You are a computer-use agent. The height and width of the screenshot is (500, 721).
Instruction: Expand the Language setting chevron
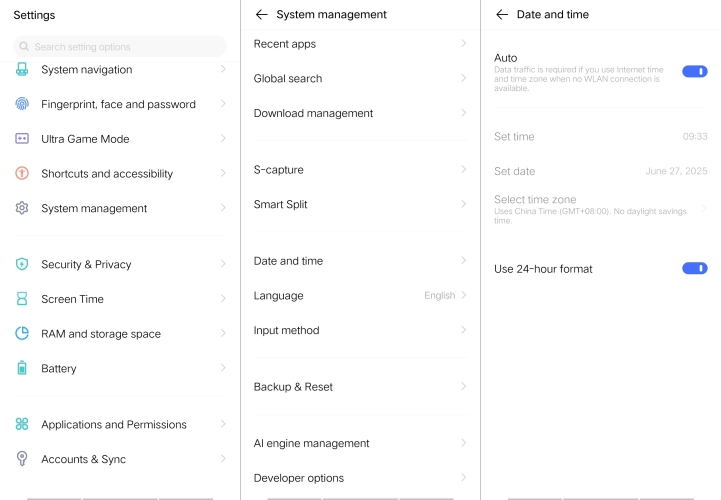tap(464, 296)
